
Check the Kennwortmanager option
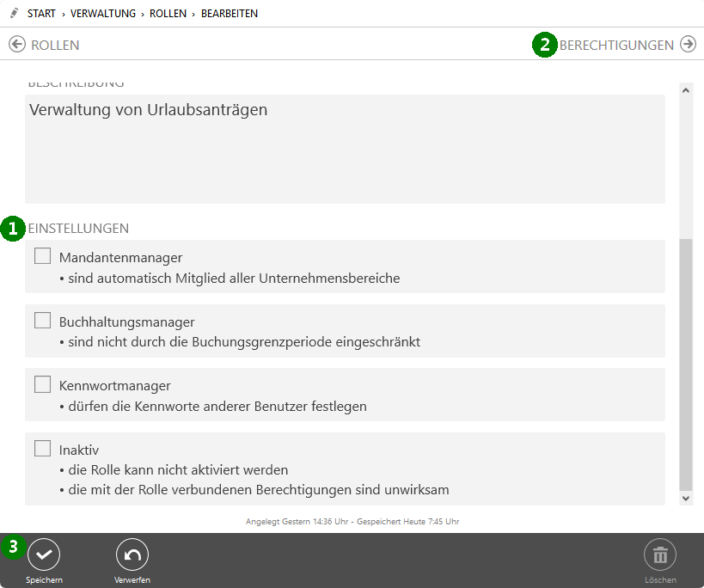click(43, 384)
